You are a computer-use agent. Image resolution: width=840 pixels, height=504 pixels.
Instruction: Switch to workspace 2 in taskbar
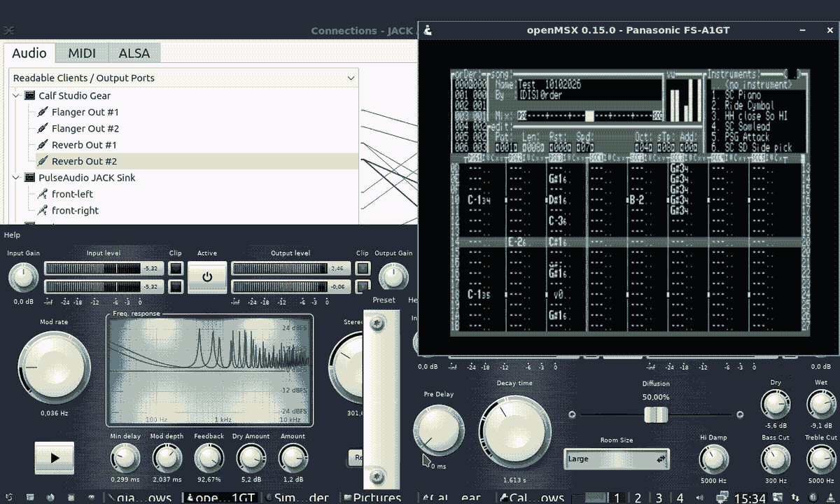[638, 498]
